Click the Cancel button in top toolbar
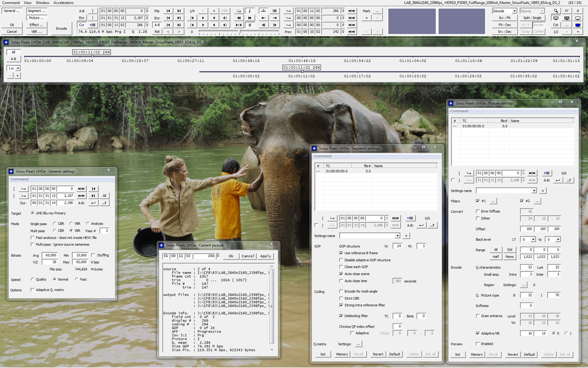Screen dimensions: 588x368 tap(12, 31)
